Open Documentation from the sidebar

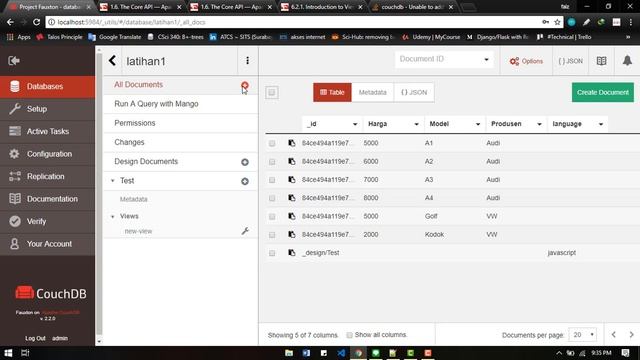pyautogui.click(x=47, y=199)
